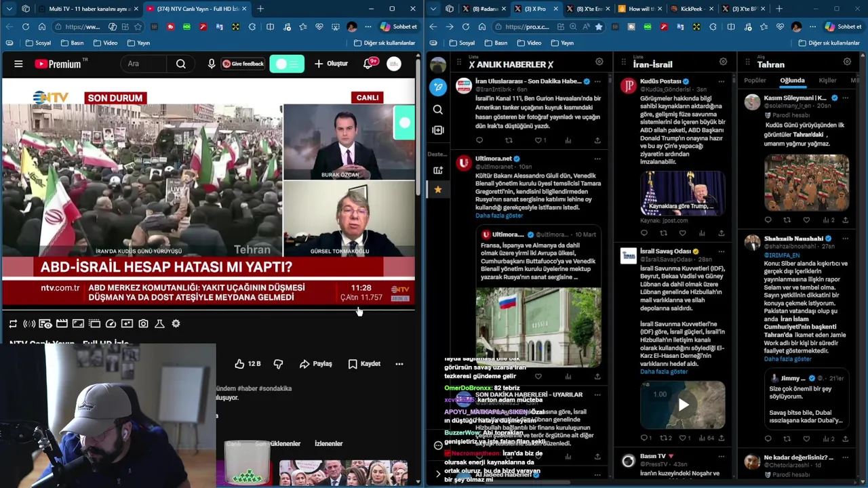Screen dimensions: 868x488
Task: Click the Paylaş share button
Action: click(x=316, y=364)
